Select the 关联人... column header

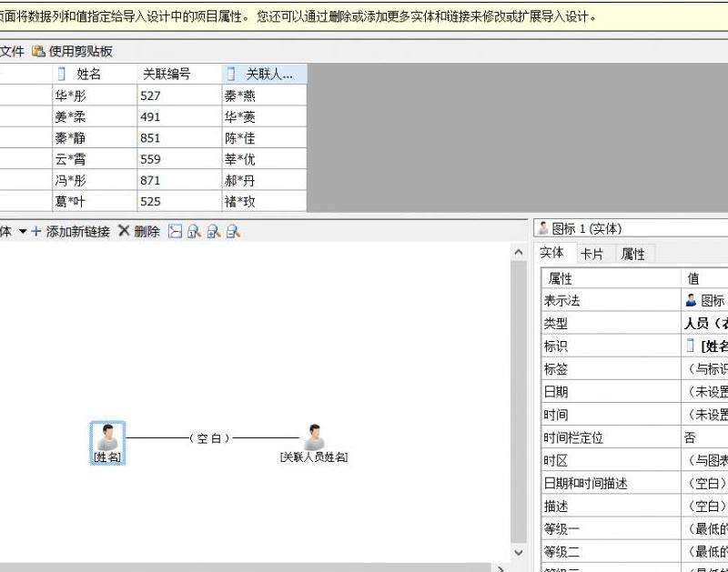pyautogui.click(x=265, y=74)
